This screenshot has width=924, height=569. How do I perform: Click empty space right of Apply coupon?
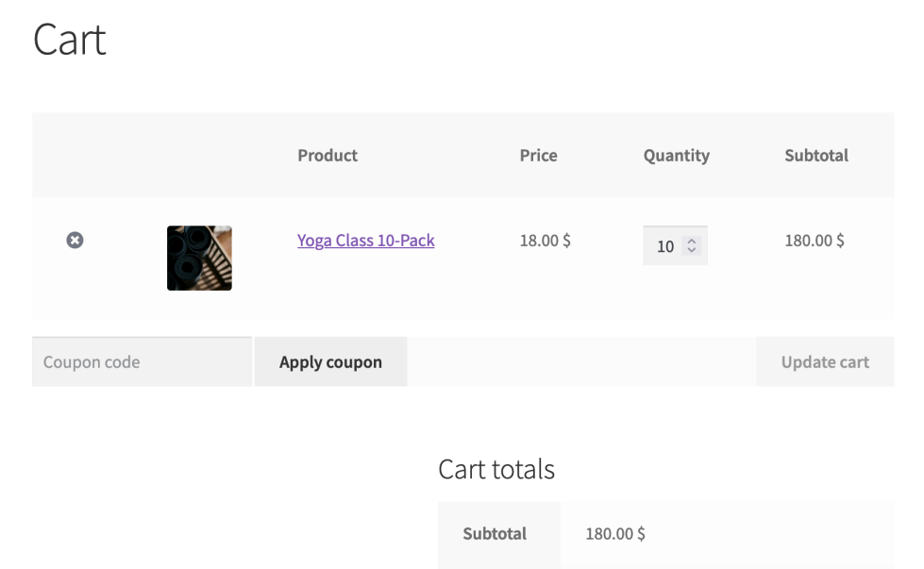(x=580, y=362)
